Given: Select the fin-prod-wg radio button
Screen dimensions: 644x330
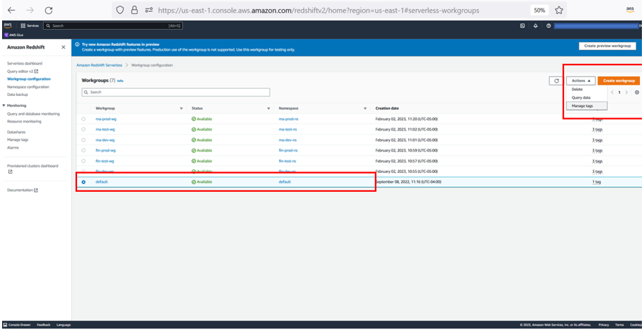Looking at the screenshot, I should click(84, 151).
